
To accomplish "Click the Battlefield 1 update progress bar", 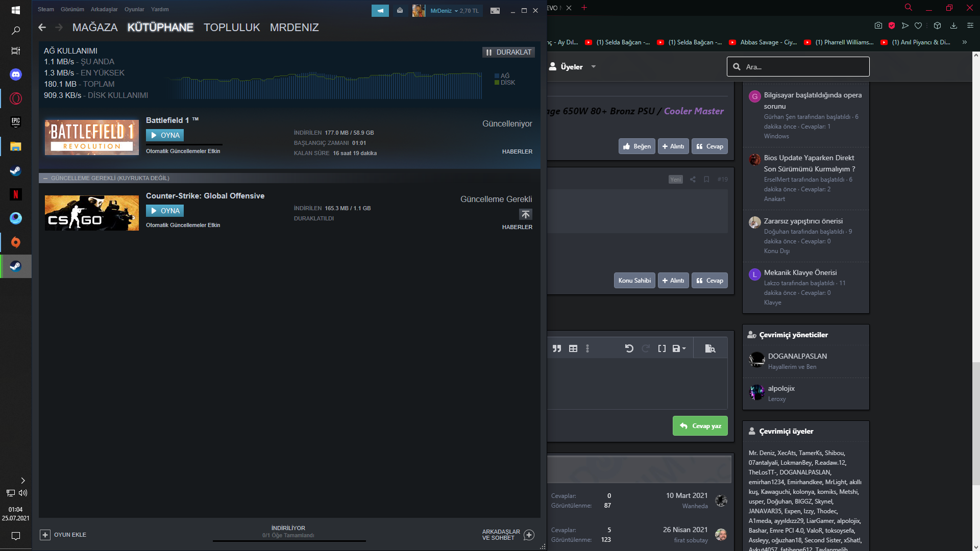I will (x=184, y=144).
